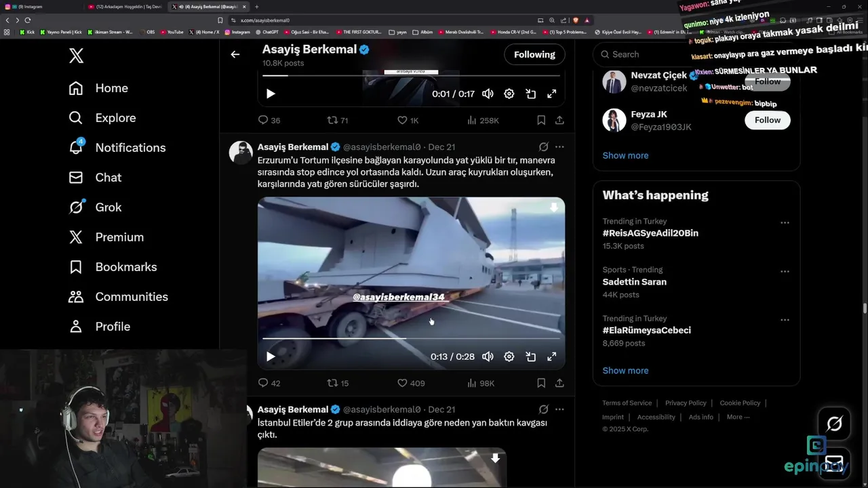868x488 pixels.
Task: Open Communities from the sidebar
Action: pos(118,297)
